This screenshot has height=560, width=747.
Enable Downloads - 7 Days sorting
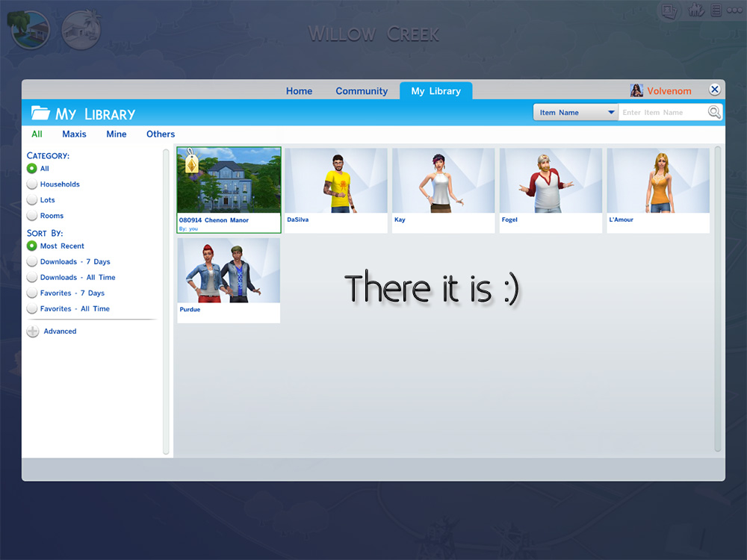tap(32, 261)
